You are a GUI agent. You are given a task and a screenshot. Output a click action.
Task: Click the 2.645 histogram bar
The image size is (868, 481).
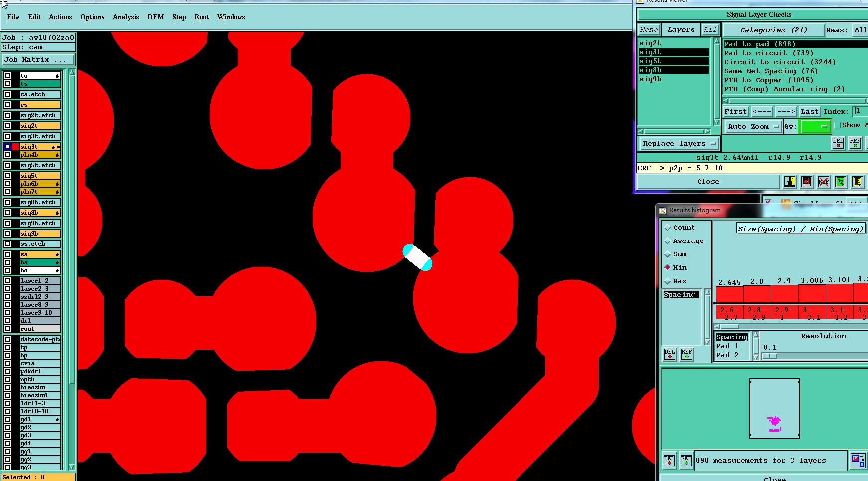(729, 294)
